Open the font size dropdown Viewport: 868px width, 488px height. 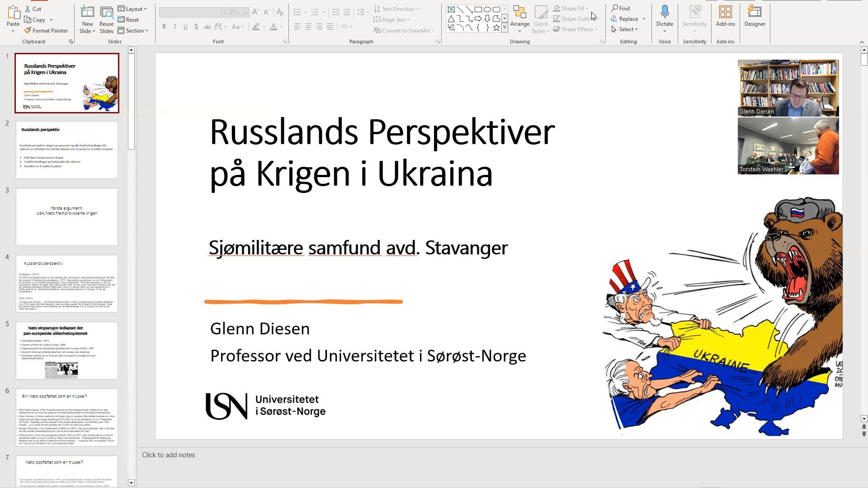[x=246, y=12]
